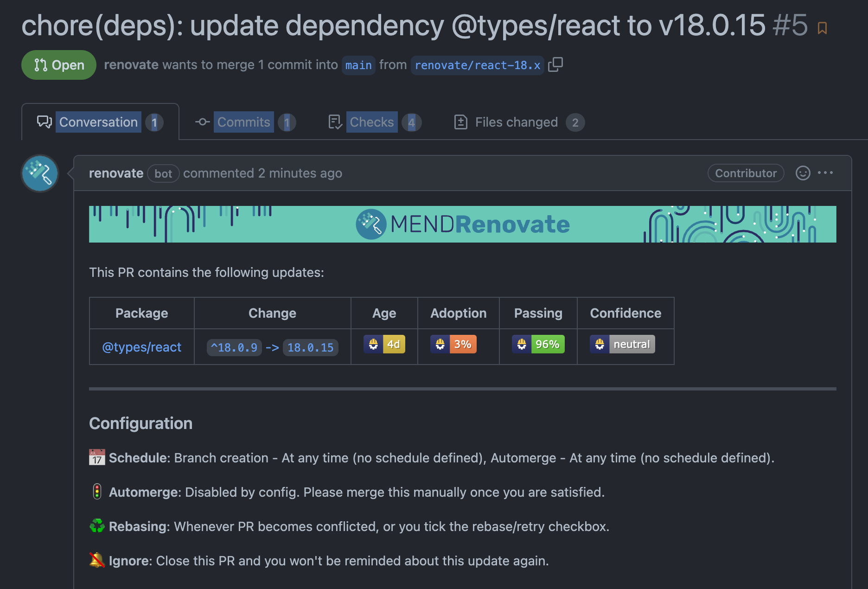Click the neutral confidence badge
Viewport: 868px width, 589px height.
coord(622,344)
